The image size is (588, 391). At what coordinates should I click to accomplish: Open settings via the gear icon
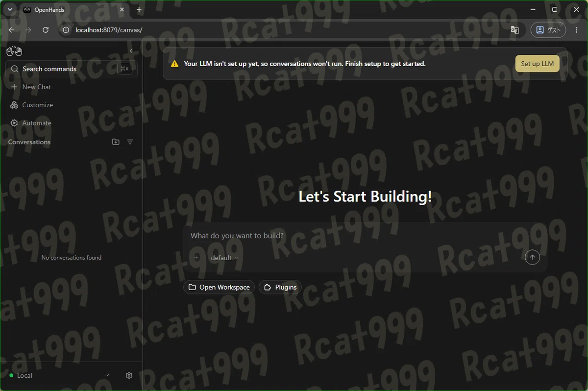pyautogui.click(x=129, y=375)
